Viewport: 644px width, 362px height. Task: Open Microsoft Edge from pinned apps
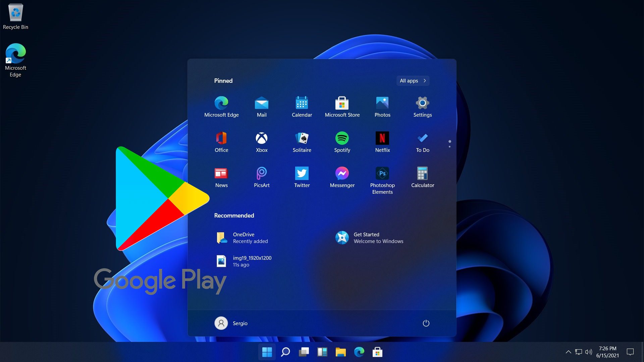pos(221,107)
